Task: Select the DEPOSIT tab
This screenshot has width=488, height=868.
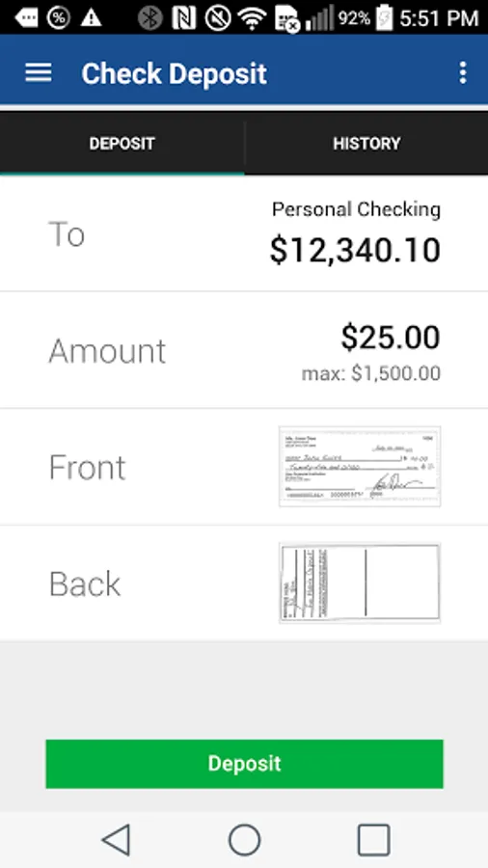Action: (122, 144)
